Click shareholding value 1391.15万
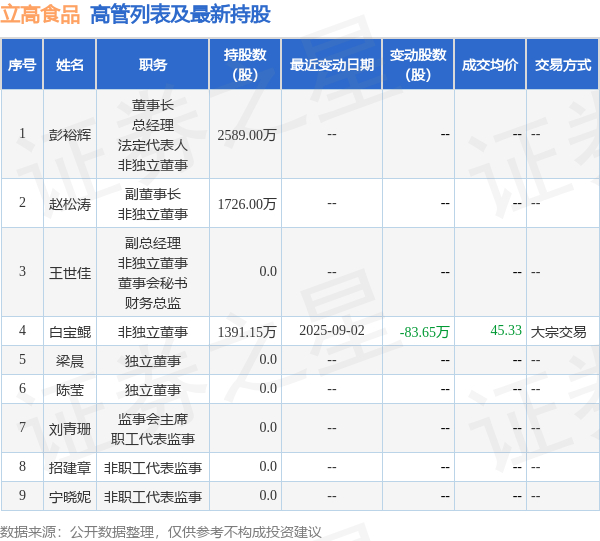 (x=247, y=332)
